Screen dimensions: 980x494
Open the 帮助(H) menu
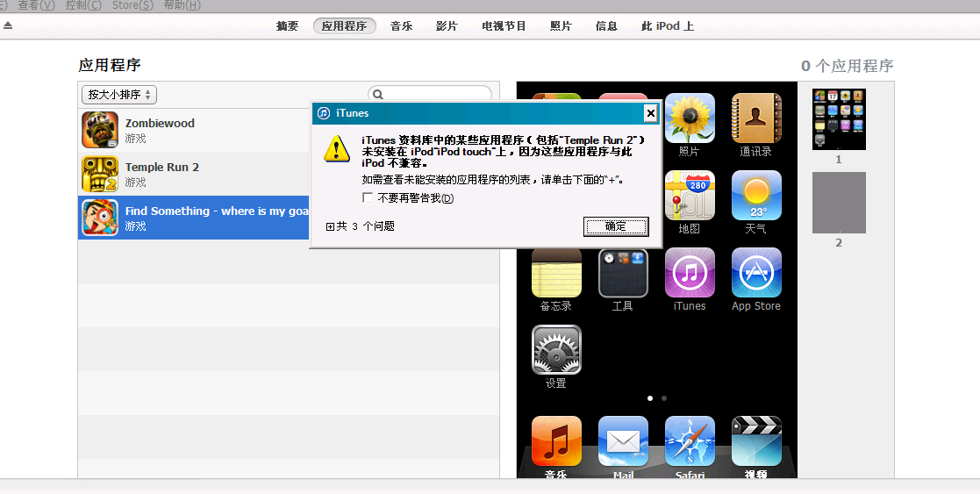[x=182, y=5]
